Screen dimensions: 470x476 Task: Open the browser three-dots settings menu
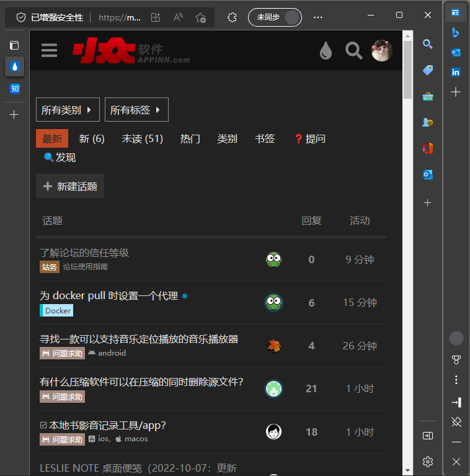tap(318, 17)
